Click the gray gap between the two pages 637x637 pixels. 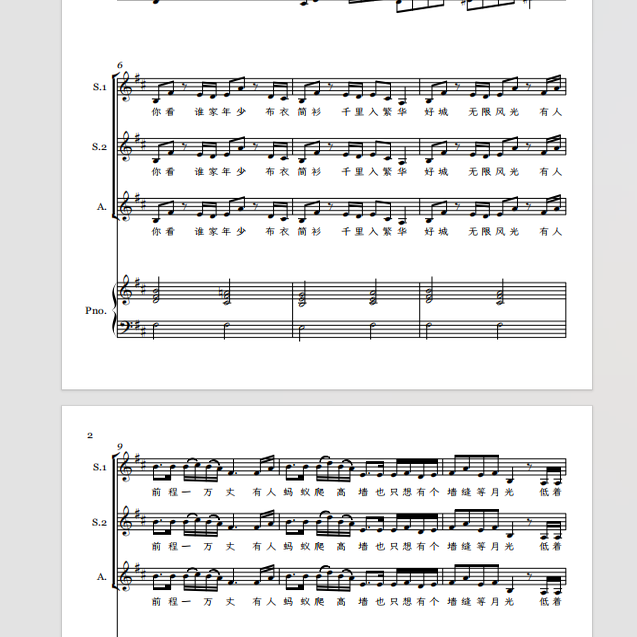[x=327, y=397]
